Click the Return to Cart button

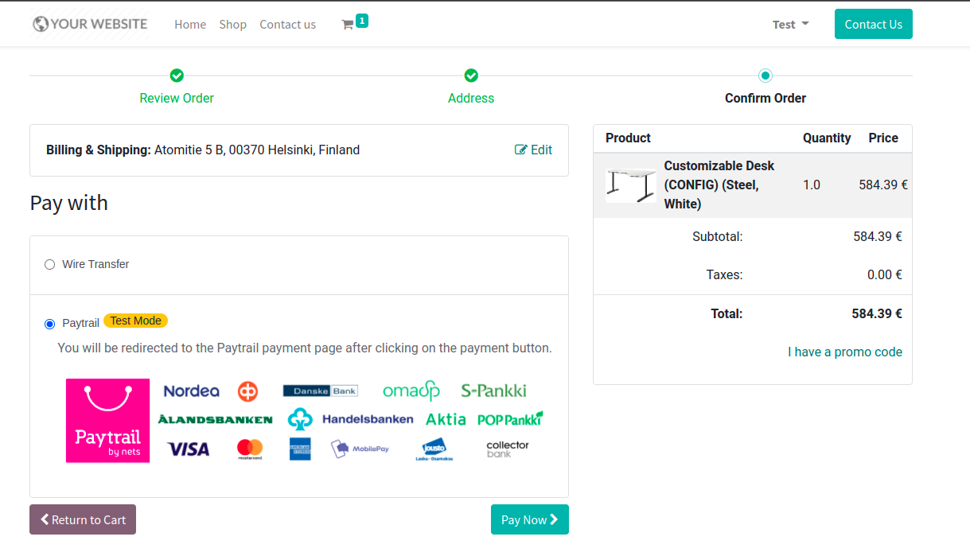point(83,519)
